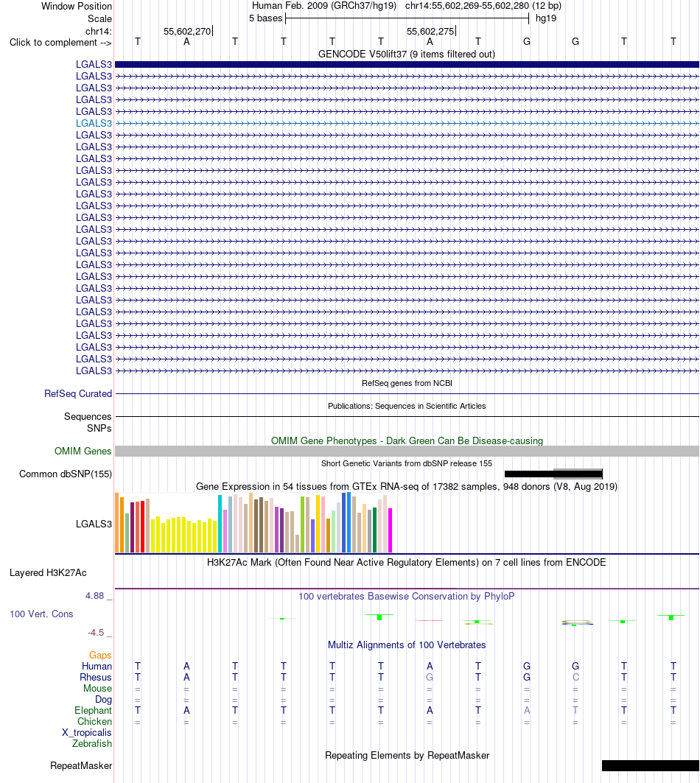Click the hg19 label beside the scale bar
The width and height of the screenshot is (700, 783).
tap(545, 18)
